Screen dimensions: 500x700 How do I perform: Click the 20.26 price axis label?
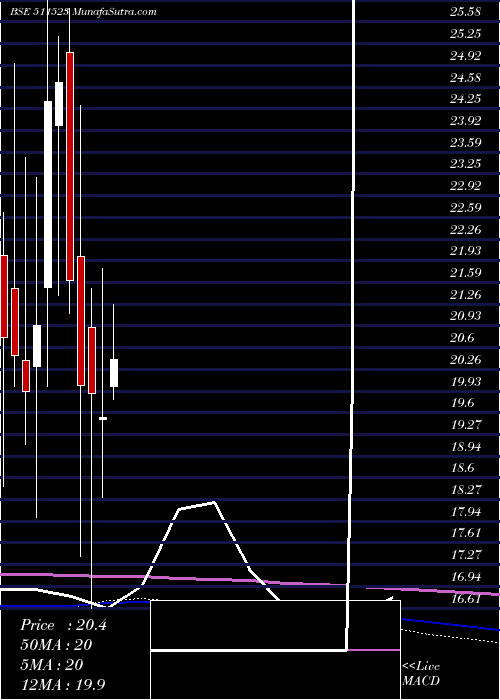pyautogui.click(x=466, y=360)
